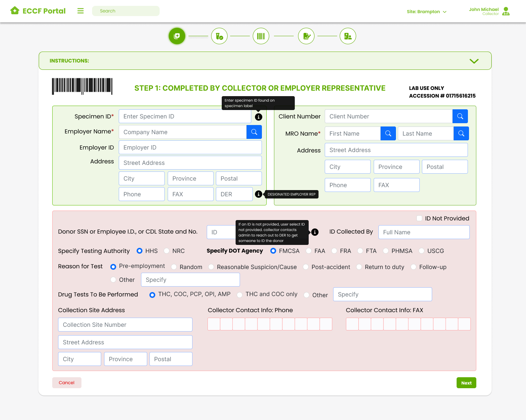This screenshot has height=420, width=526.
Task: Open the Site: Brampton dropdown
Action: click(427, 12)
